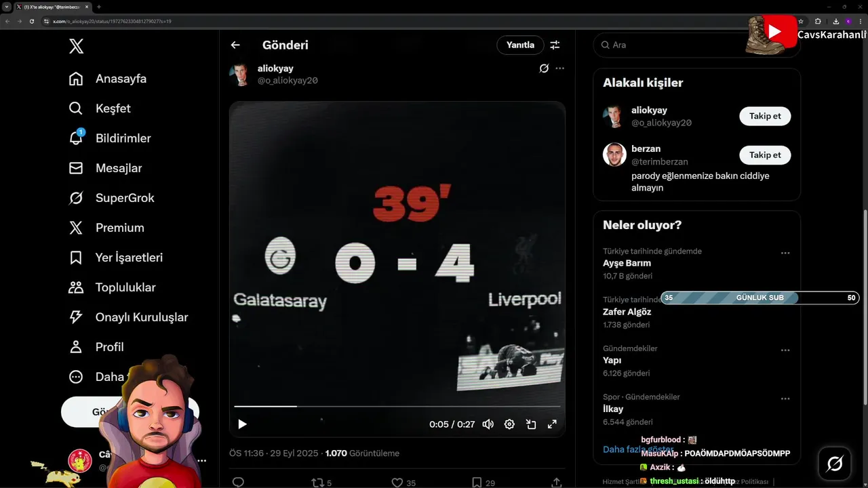This screenshot has width=868, height=488.
Task: Open Ayşe Barım trending topic
Action: [627, 263]
